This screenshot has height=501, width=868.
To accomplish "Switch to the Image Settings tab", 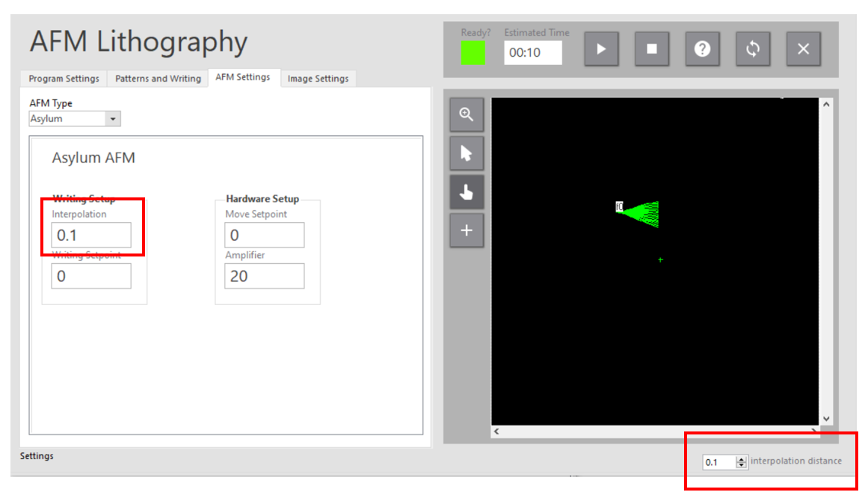I will pos(318,78).
